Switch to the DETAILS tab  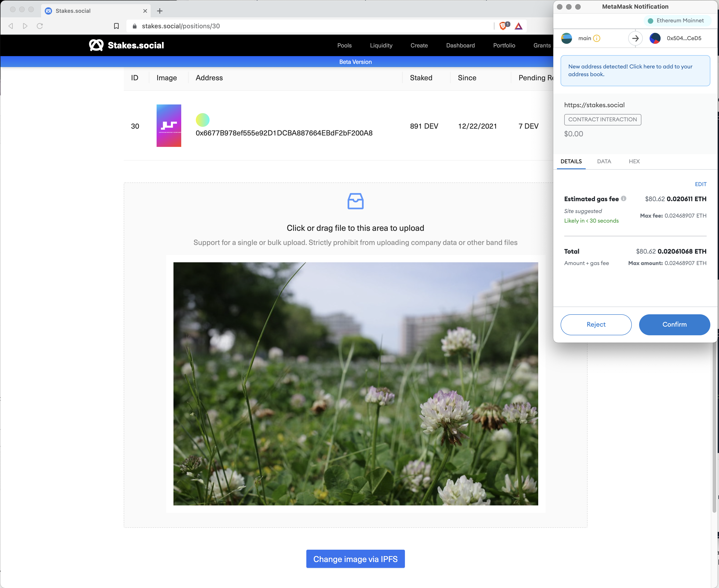tap(571, 161)
